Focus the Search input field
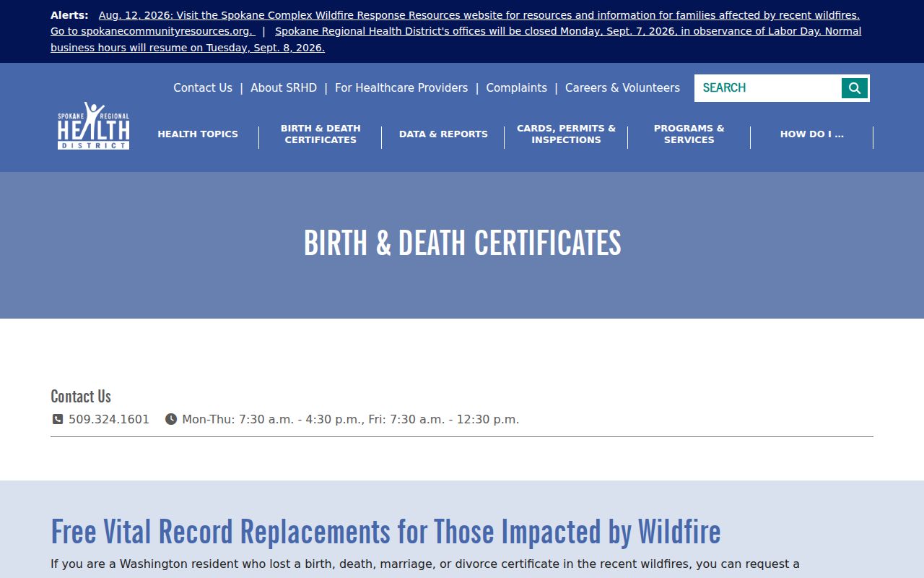This screenshot has height=578, width=924. pos(768,88)
